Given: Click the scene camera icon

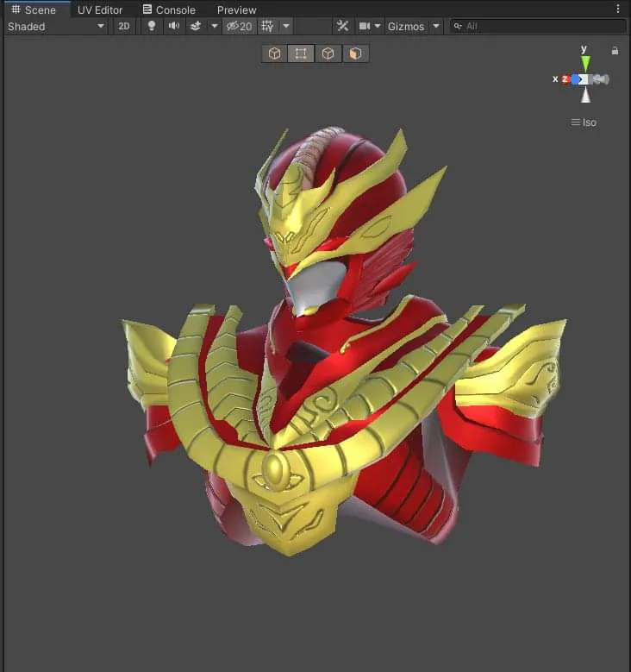Looking at the screenshot, I should click(x=365, y=26).
